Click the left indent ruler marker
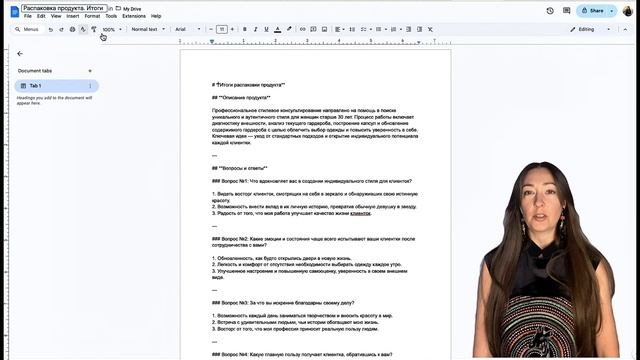 pyautogui.click(x=212, y=42)
